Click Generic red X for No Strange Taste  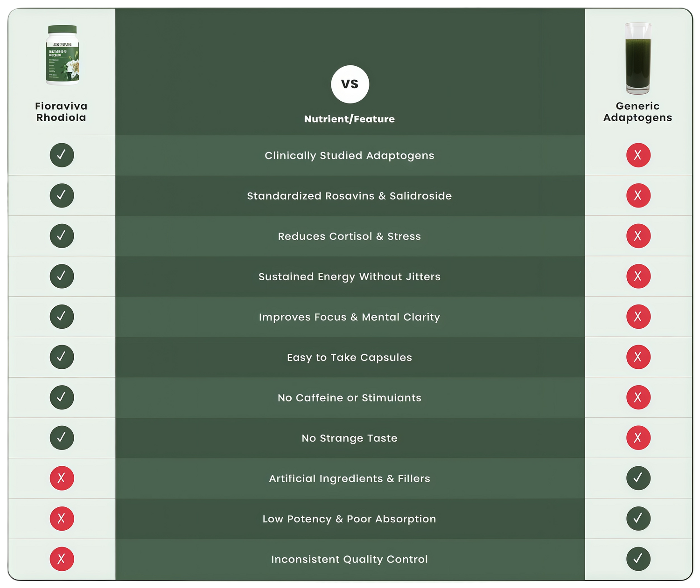pos(638,438)
